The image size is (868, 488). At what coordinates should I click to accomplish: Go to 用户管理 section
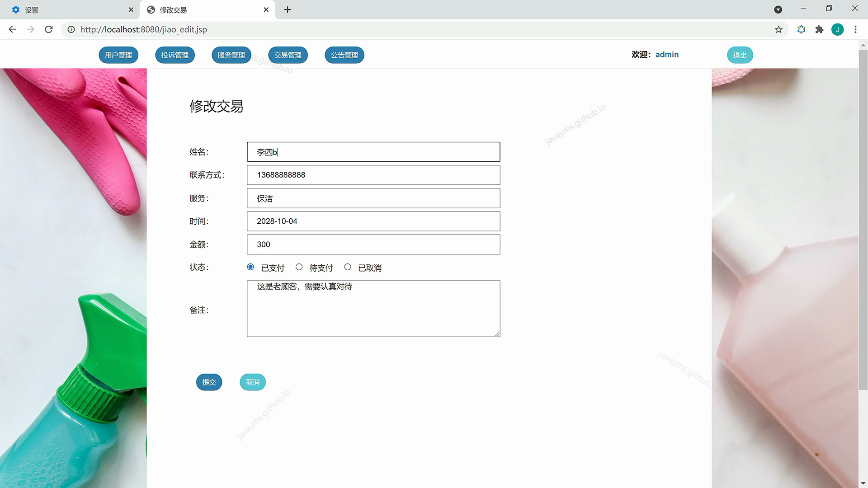tap(118, 55)
